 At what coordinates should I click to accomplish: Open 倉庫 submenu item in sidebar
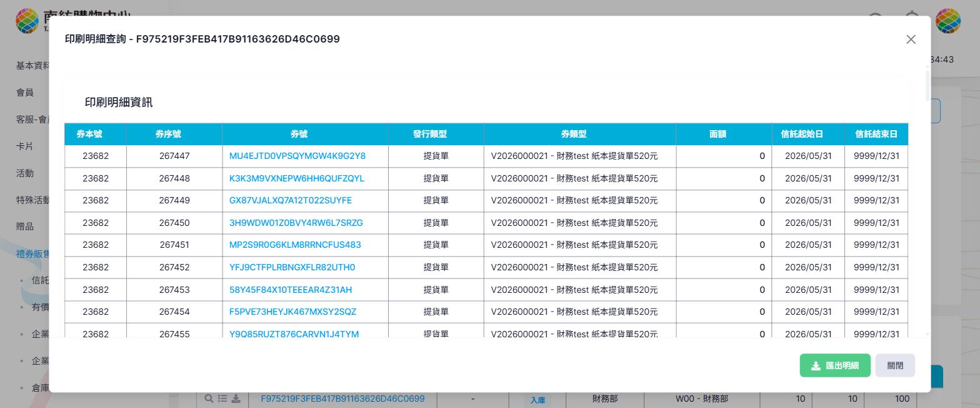[40, 388]
